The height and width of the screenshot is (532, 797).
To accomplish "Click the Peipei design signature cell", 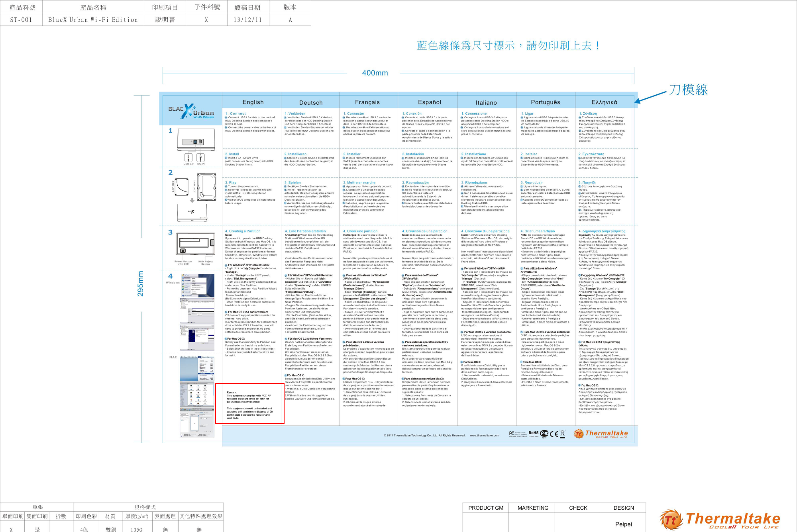I will pyautogui.click(x=623, y=524).
